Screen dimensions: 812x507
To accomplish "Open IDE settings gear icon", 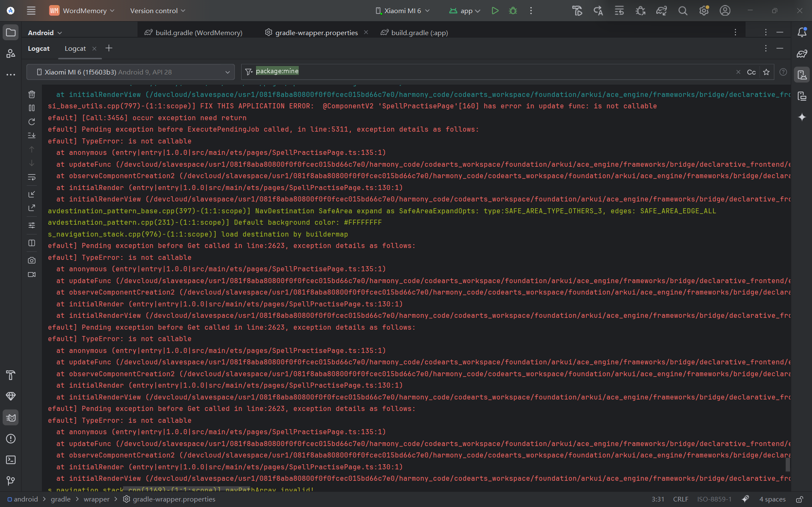I will (x=704, y=11).
